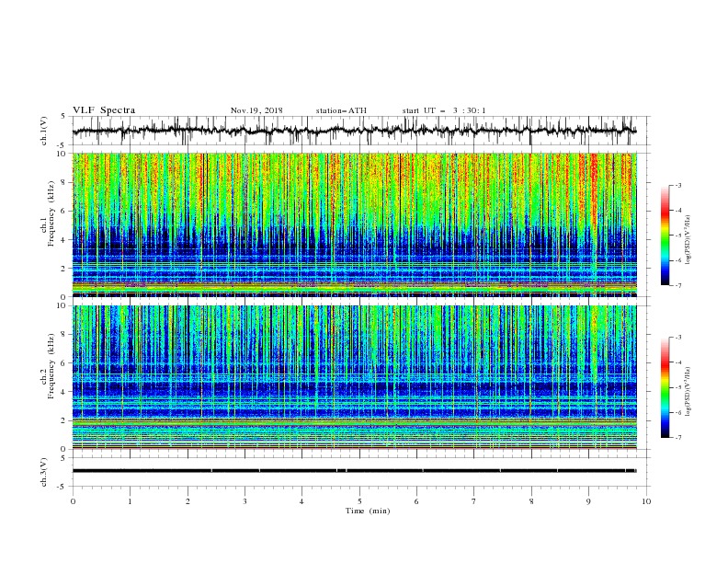This screenshot has height=563, width=728.
Task: Click the date 'Nov.19, 2018'
Action: pyautogui.click(x=256, y=110)
